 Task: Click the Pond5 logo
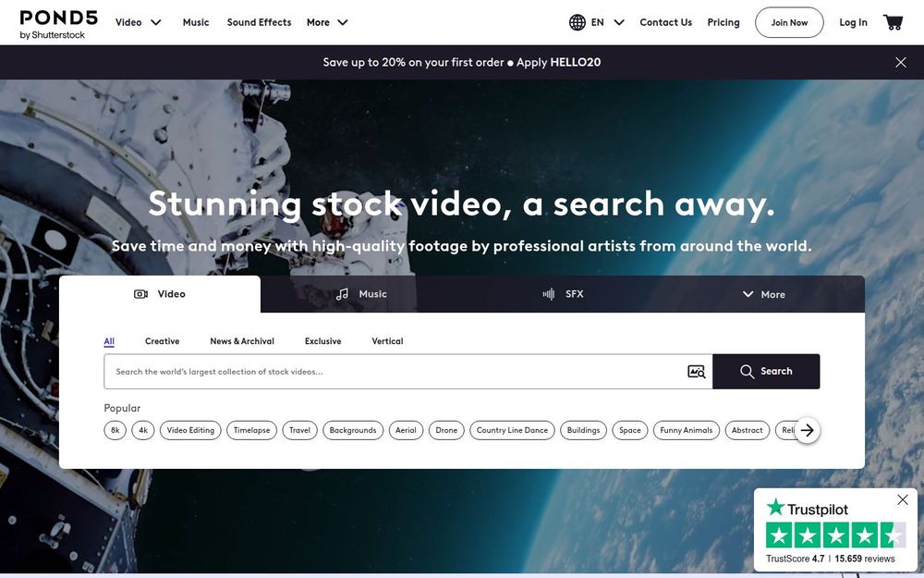pyautogui.click(x=58, y=24)
